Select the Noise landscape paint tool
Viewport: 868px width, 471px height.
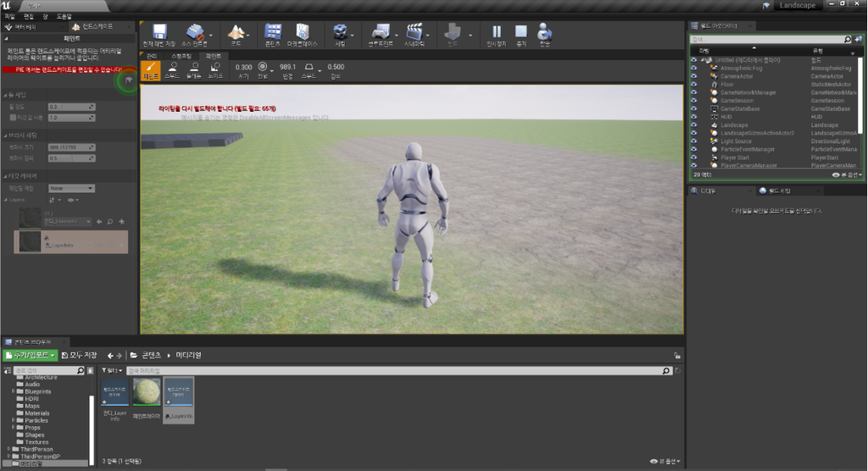[215, 70]
